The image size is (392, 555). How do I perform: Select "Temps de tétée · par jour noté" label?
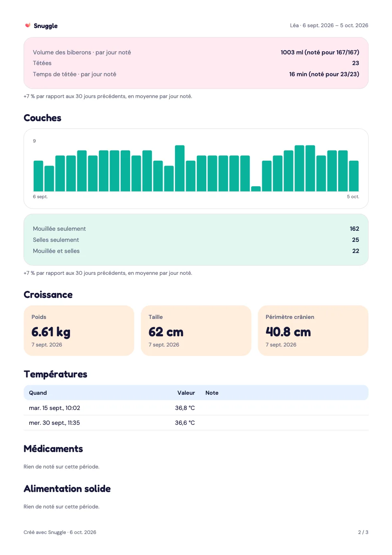tap(75, 74)
